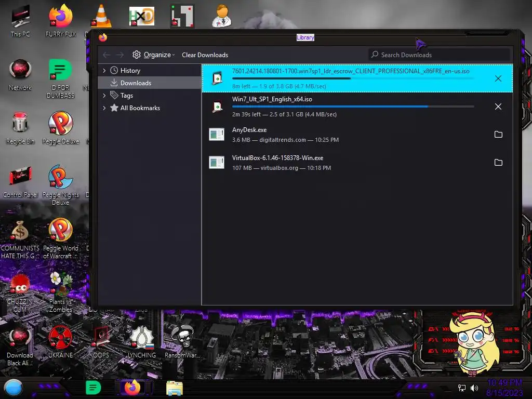Open This PC desktop icon
Image resolution: width=532 pixels, height=399 pixels.
pyautogui.click(x=20, y=21)
